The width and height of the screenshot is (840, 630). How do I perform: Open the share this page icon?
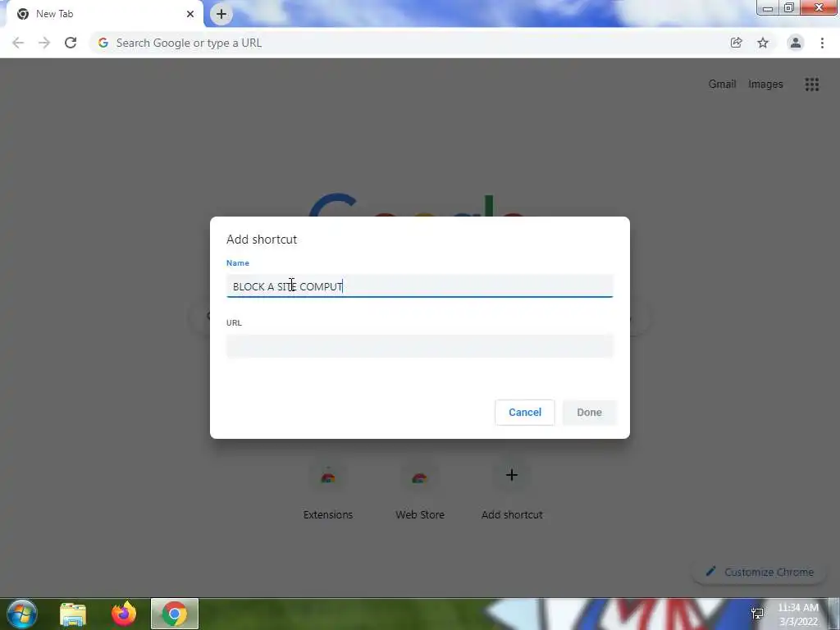coord(737,43)
